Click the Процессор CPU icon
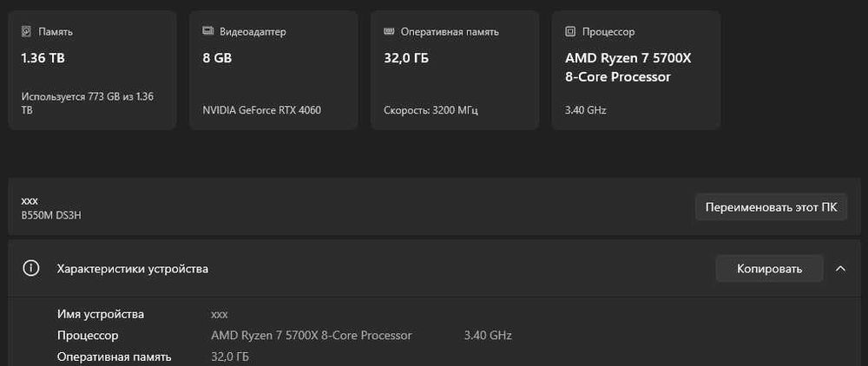 [x=570, y=31]
